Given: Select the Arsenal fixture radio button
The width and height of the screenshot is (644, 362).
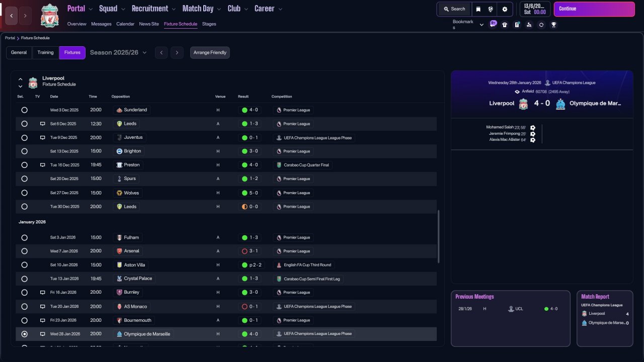Looking at the screenshot, I should pyautogui.click(x=24, y=251).
